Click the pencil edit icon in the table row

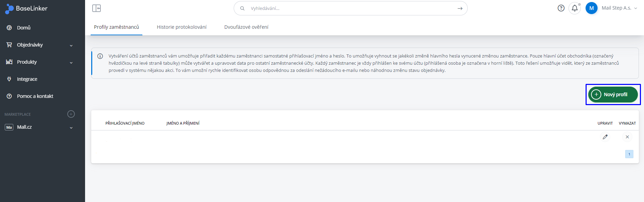[605, 137]
